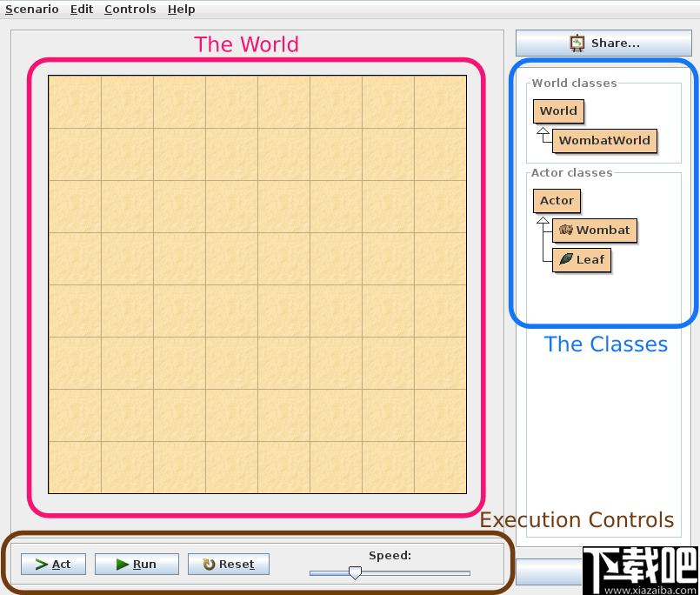Screen dimensions: 700x595
Task: Click the Share... button
Action: [603, 43]
